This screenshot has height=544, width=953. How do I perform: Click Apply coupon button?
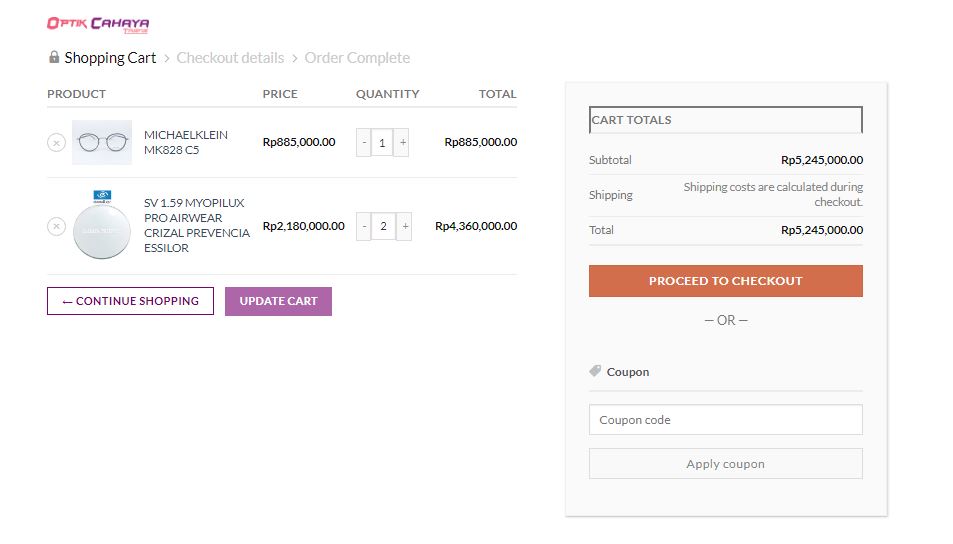(x=725, y=464)
